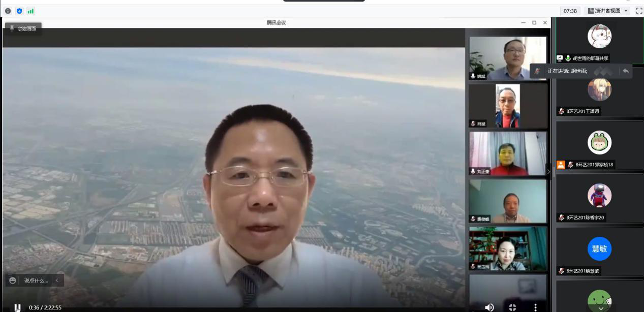Mute the video player volume
Screen dimensions: 644x312
pos(489,307)
